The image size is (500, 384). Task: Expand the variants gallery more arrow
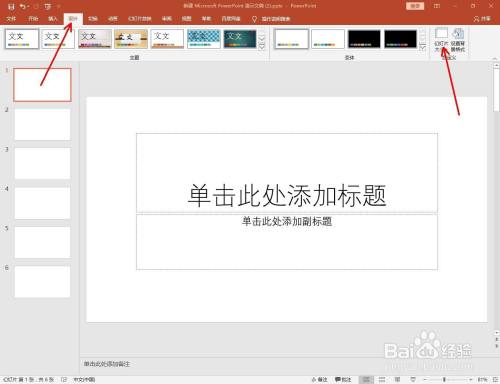423,47
